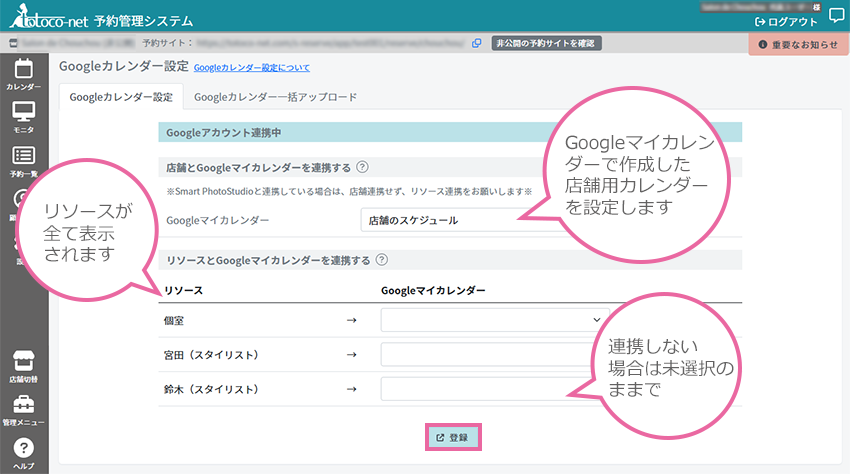Expand the 宮田（スタイリスト） calendar dropdown

click(480, 355)
